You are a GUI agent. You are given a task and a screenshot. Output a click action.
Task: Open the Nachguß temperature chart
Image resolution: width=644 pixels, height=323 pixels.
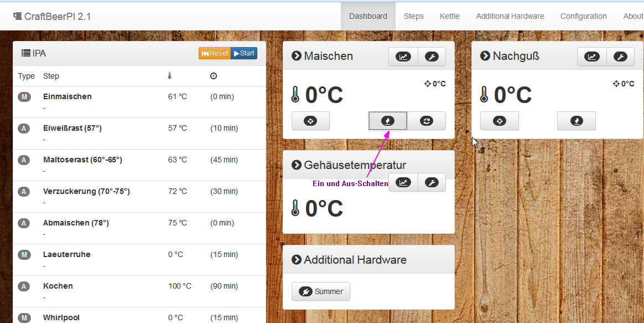click(x=591, y=57)
